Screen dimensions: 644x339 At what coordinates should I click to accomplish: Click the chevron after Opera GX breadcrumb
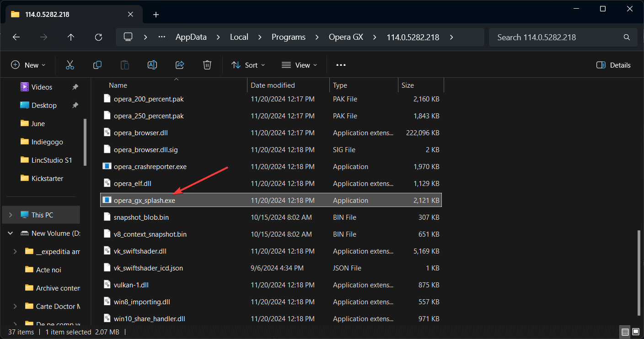tap(375, 37)
